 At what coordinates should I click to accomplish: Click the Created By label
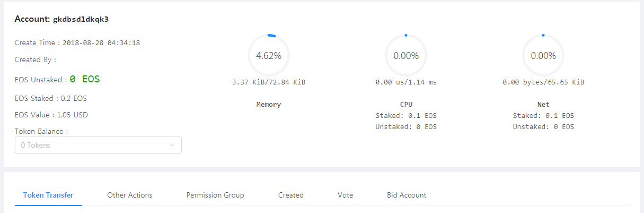click(x=35, y=59)
